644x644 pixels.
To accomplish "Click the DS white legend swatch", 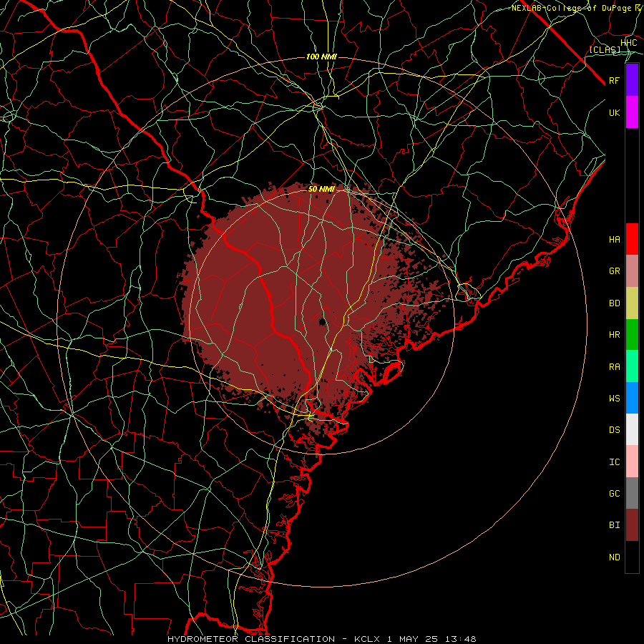I will point(632,429).
